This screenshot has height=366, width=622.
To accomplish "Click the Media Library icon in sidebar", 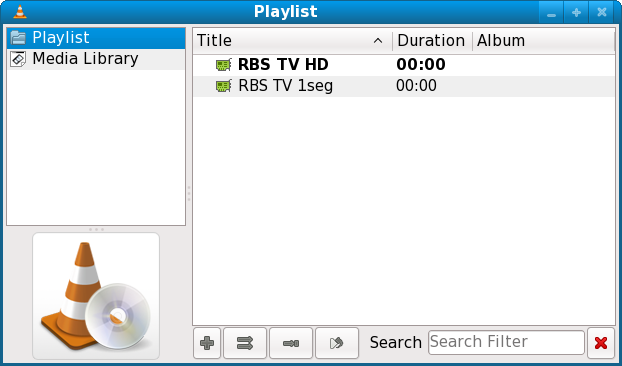I will tap(18, 59).
